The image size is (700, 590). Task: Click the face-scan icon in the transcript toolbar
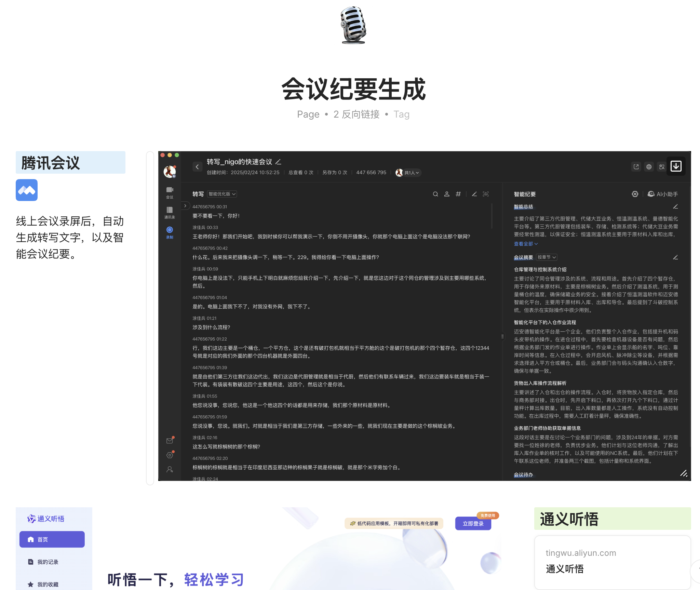(486, 194)
